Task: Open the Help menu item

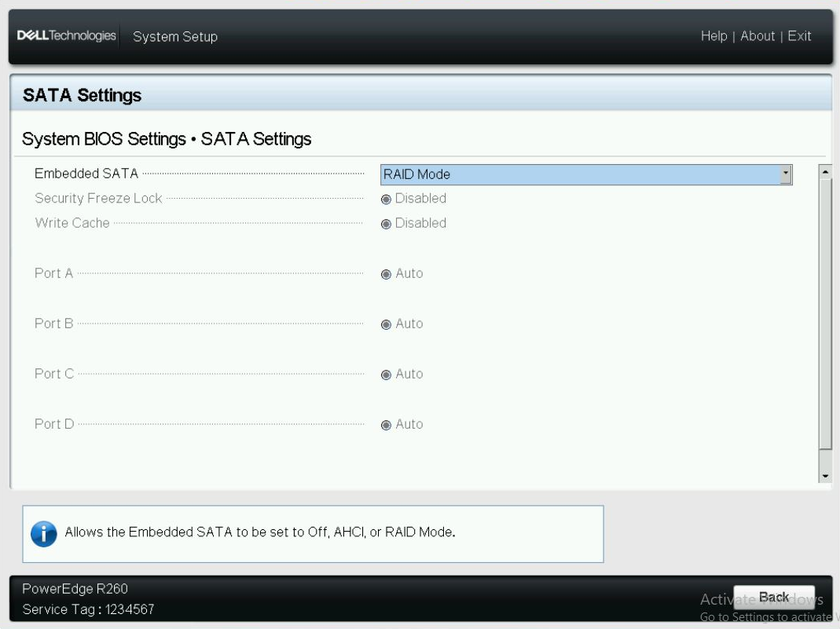Action: pyautogui.click(x=716, y=36)
